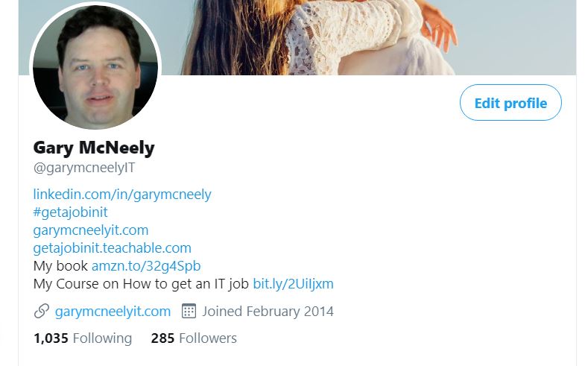Open the #getajobinit hashtag
The image size is (588, 366).
(x=71, y=212)
